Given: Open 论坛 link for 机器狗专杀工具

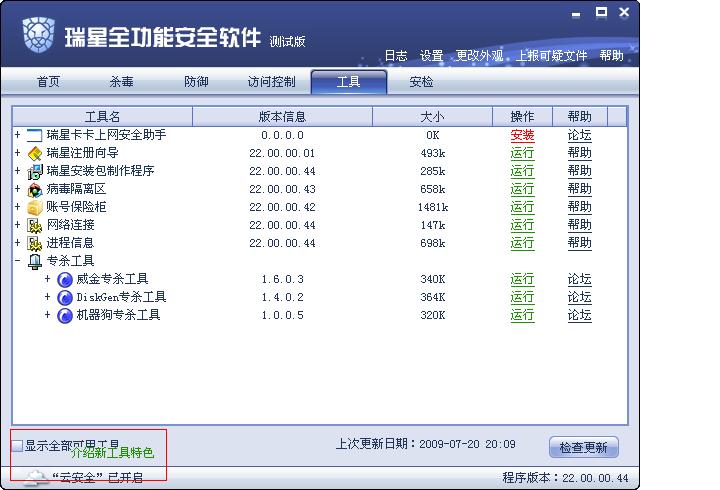Looking at the screenshot, I should click(x=579, y=315).
